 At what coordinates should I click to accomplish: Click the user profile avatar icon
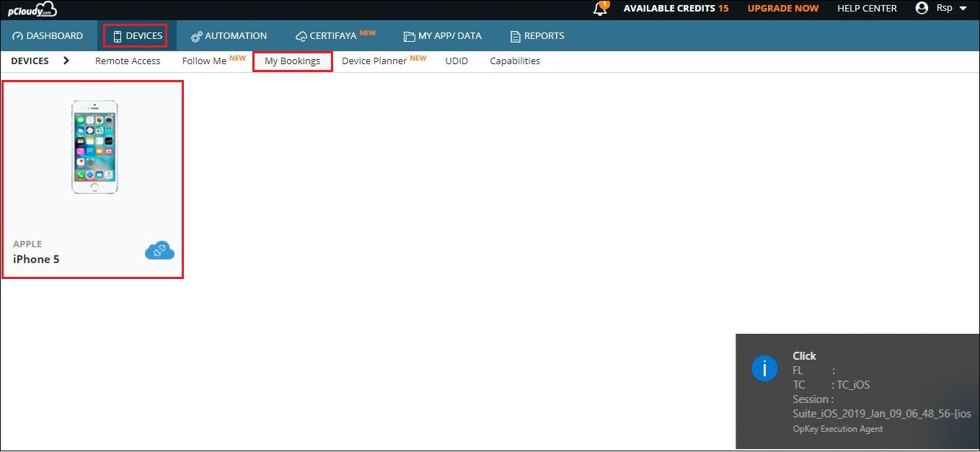pos(922,8)
